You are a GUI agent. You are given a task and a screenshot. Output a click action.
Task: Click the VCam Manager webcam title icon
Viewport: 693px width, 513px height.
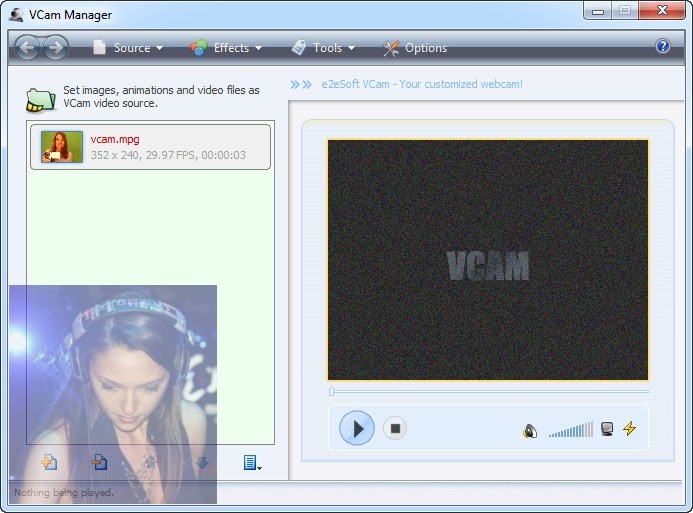coord(16,15)
